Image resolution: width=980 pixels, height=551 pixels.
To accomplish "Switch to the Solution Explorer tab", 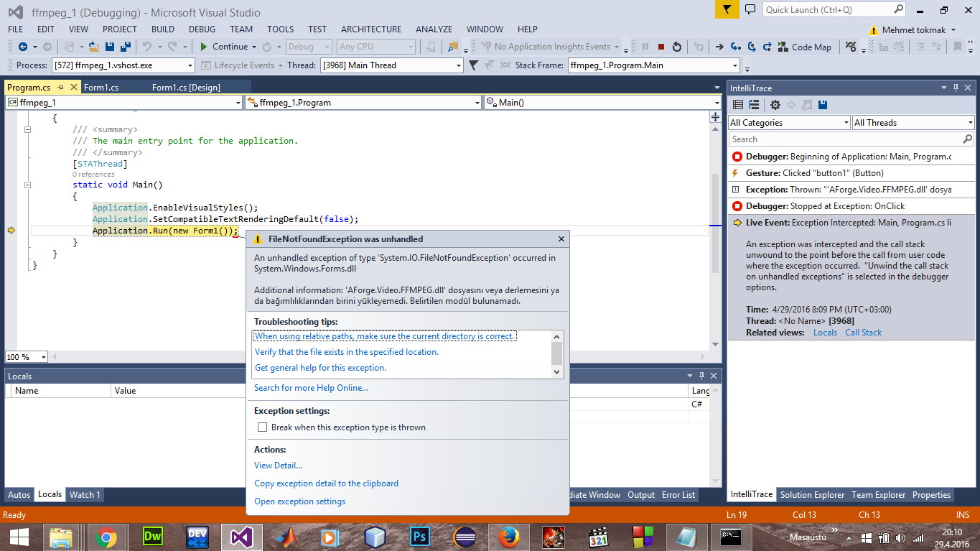I will 812,495.
